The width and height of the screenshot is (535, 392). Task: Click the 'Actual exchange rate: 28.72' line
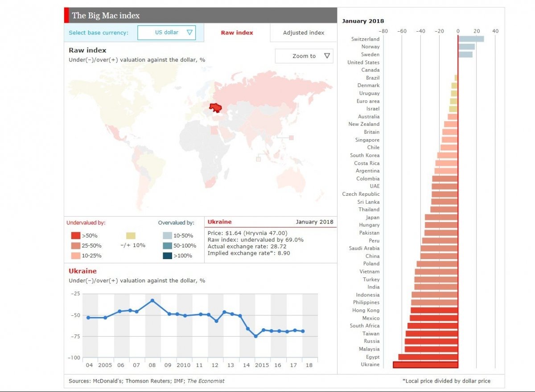coord(247,246)
